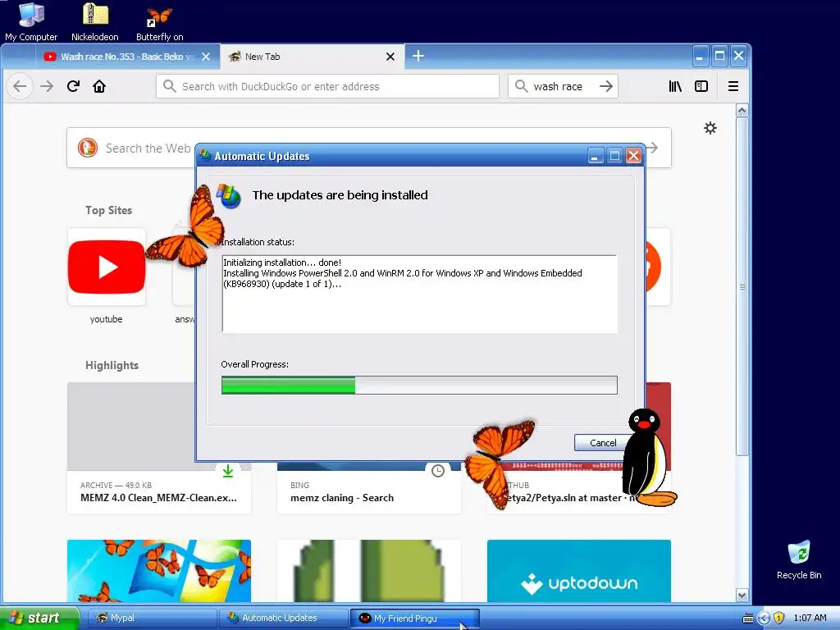Click the Windows Update globe icon in dialog

229,196
